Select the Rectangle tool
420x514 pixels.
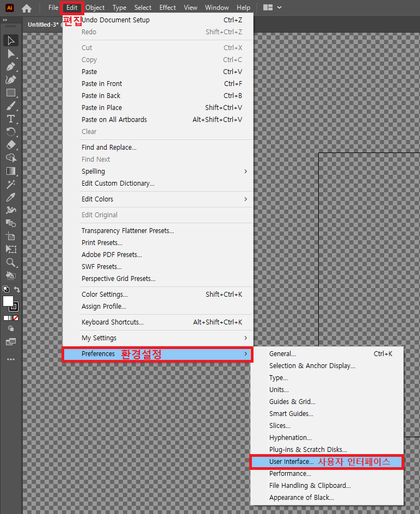(11, 93)
